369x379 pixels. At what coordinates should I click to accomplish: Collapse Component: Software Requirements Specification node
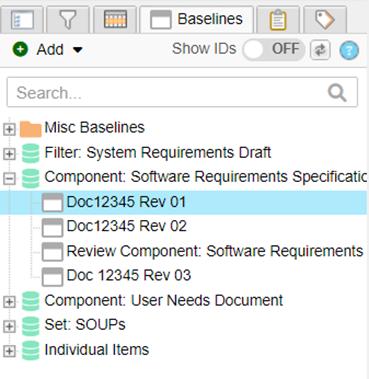click(x=9, y=179)
